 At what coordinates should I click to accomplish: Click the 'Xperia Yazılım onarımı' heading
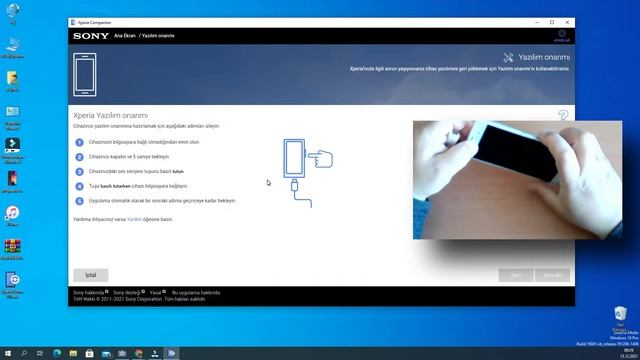[111, 116]
